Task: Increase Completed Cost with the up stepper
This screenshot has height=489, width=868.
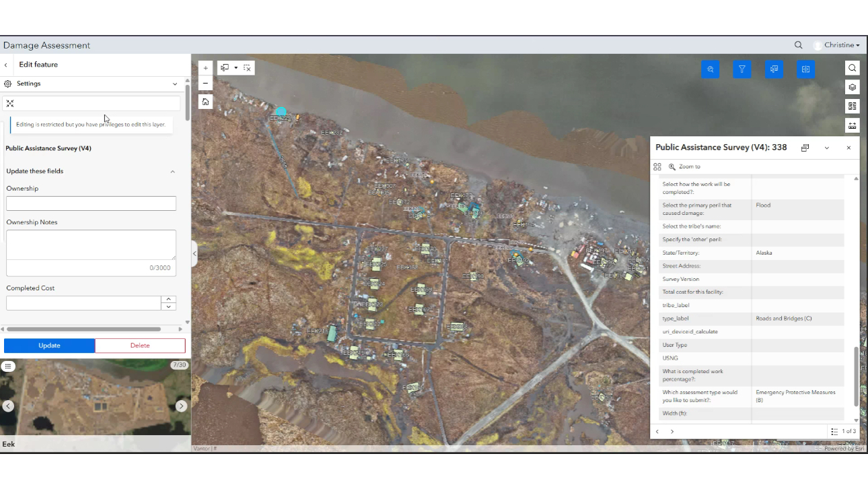Action: (168, 300)
